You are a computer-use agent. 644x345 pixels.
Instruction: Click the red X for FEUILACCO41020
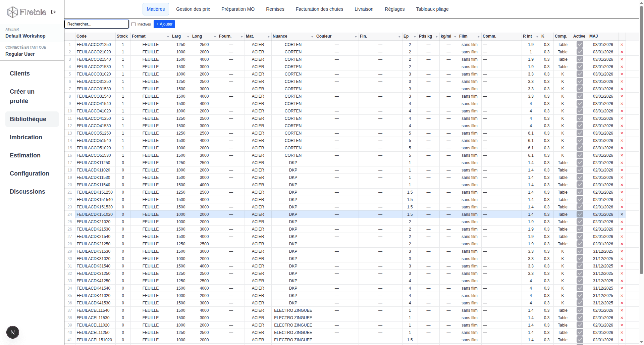622,111
